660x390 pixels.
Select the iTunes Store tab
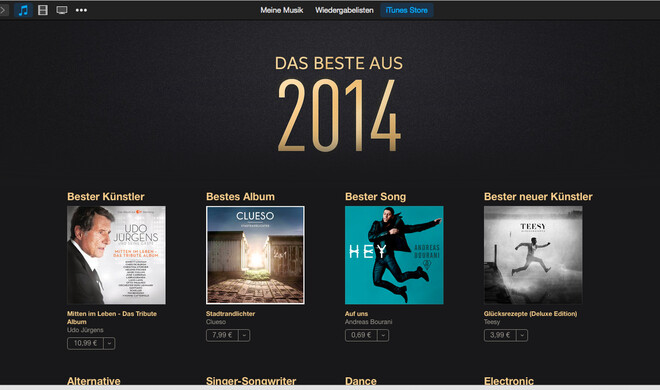coord(407,10)
